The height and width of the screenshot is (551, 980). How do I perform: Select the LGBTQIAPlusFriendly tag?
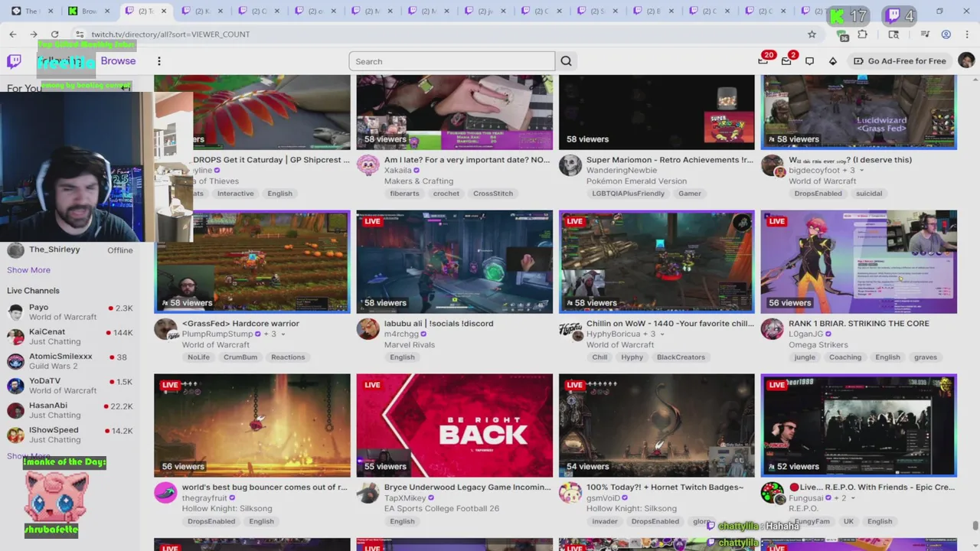628,194
